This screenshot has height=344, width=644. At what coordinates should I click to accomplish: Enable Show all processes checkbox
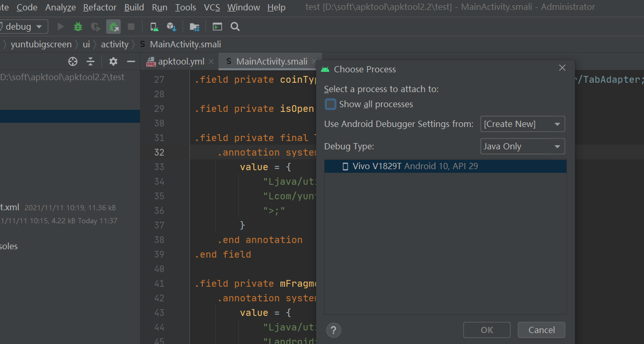330,104
